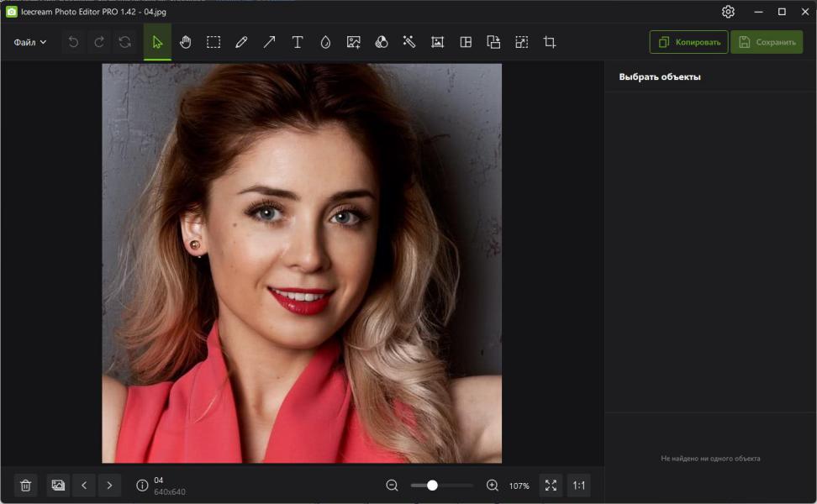The width and height of the screenshot is (817, 504).
Task: Fit image to window with expand icon
Action: pyautogui.click(x=551, y=486)
